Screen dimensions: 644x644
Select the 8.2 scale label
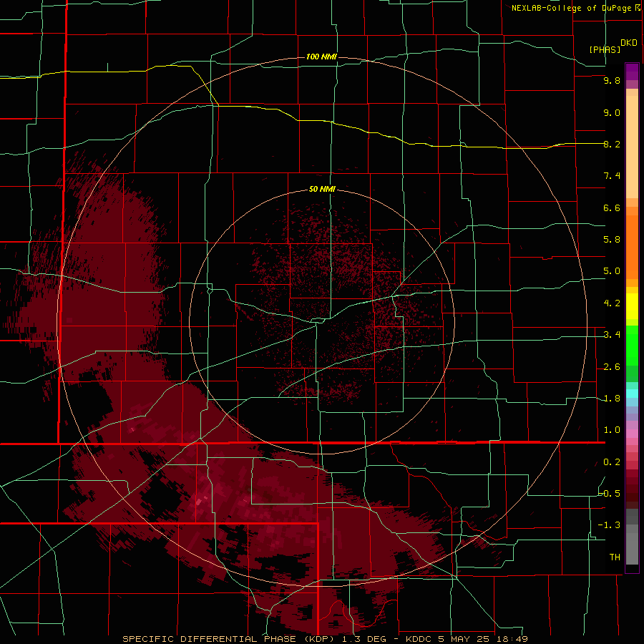(x=612, y=144)
